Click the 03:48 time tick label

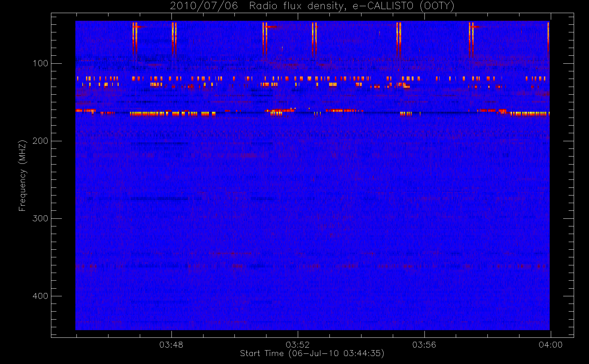click(171, 345)
